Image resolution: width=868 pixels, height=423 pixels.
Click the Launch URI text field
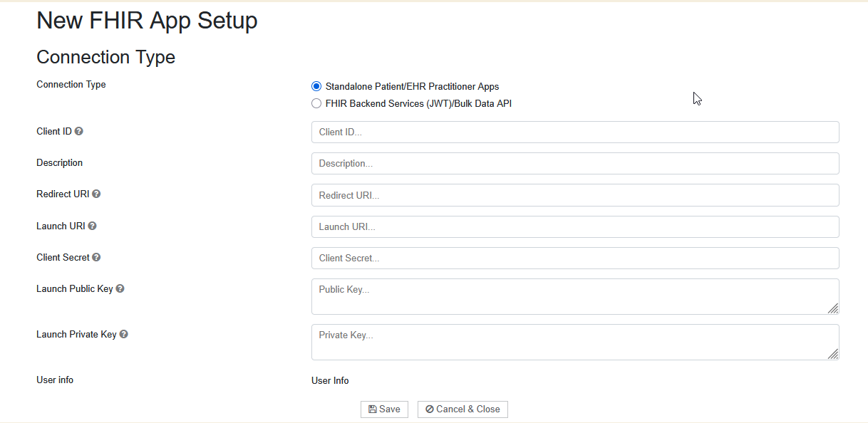pyautogui.click(x=574, y=226)
